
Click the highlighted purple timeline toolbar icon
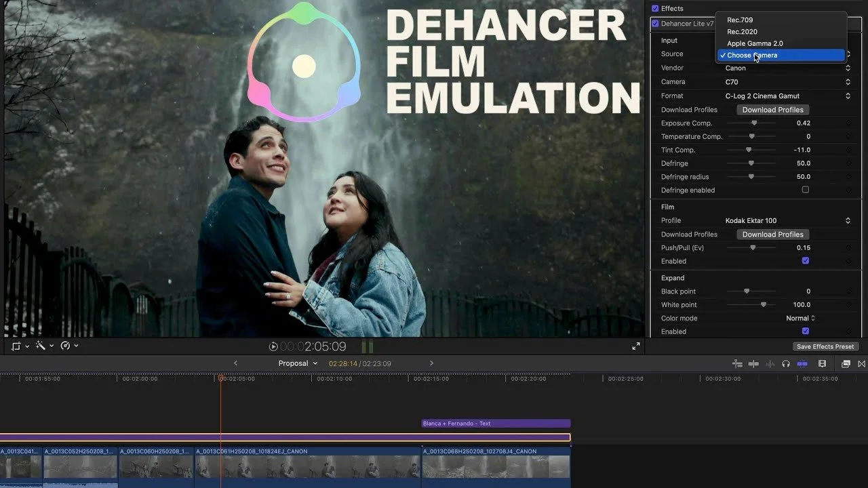pyautogui.click(x=802, y=364)
